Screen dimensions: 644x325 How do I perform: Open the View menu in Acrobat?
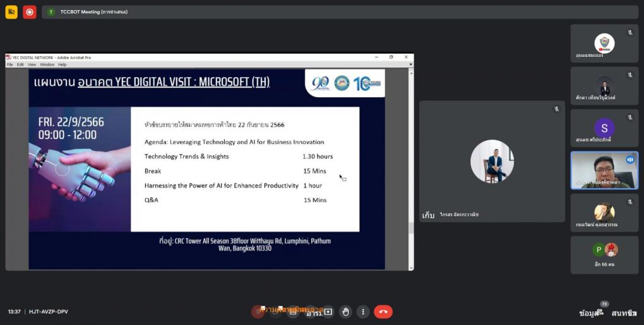32,64
